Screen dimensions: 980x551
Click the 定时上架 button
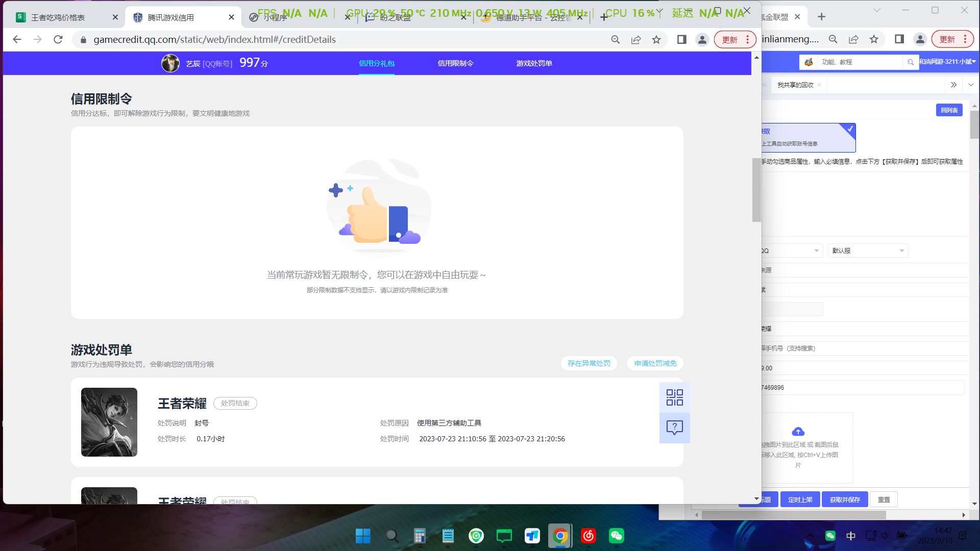pos(800,499)
